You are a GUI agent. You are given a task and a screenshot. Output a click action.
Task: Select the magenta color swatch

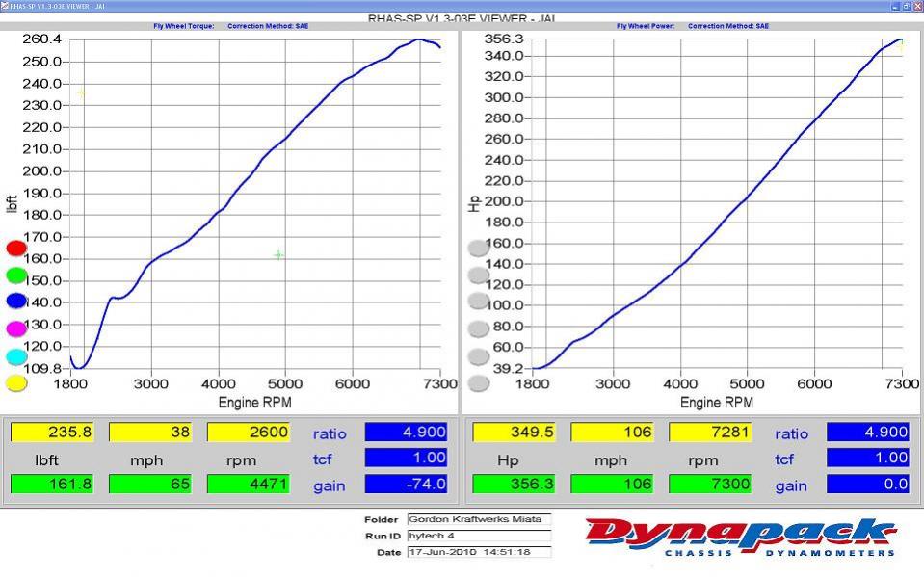pyautogui.click(x=13, y=328)
